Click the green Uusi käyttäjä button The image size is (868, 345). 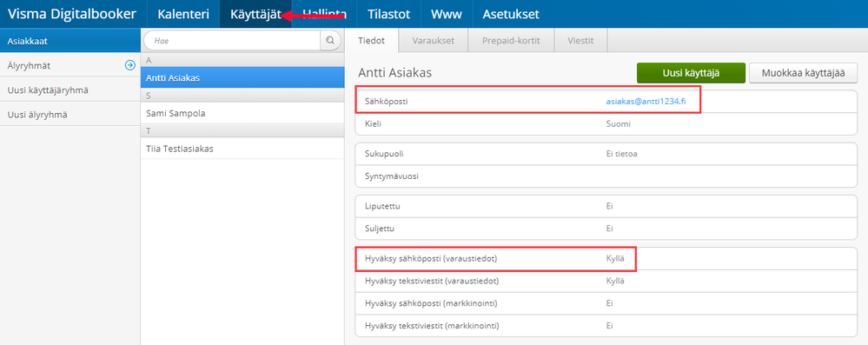pos(690,73)
